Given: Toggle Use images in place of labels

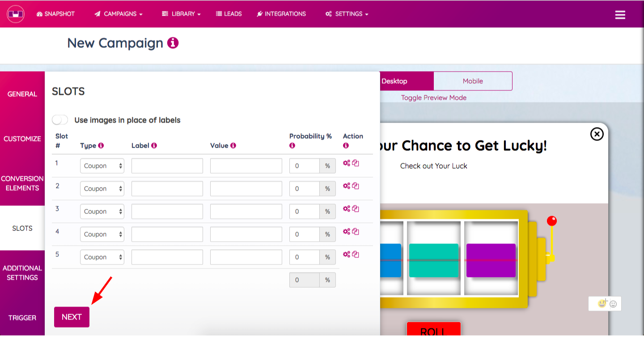Looking at the screenshot, I should pos(60,120).
